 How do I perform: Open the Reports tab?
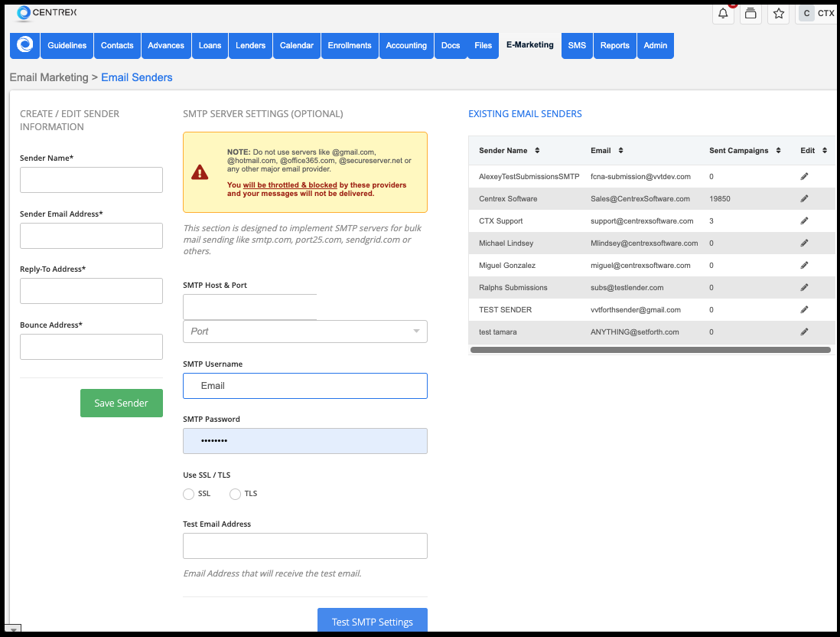coord(614,46)
